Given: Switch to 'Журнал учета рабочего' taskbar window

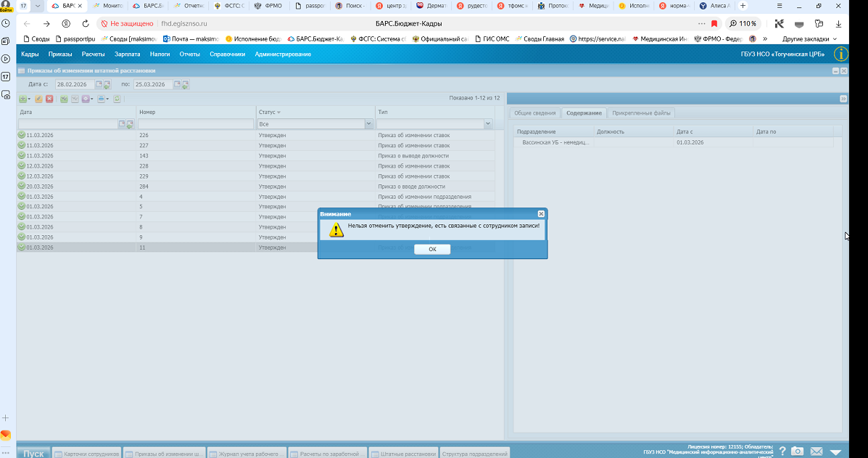Looking at the screenshot, I should tap(247, 453).
